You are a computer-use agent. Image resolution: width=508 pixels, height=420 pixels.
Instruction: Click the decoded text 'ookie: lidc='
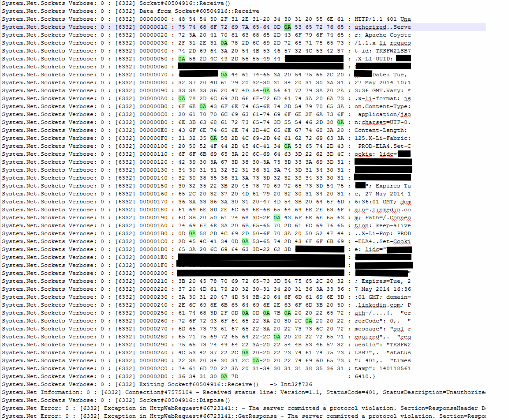(376, 154)
